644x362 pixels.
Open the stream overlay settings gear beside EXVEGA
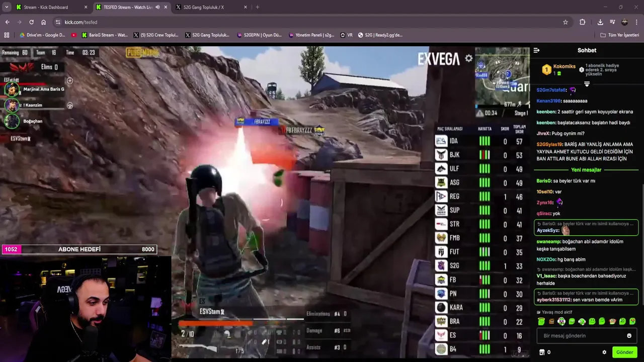469,58
